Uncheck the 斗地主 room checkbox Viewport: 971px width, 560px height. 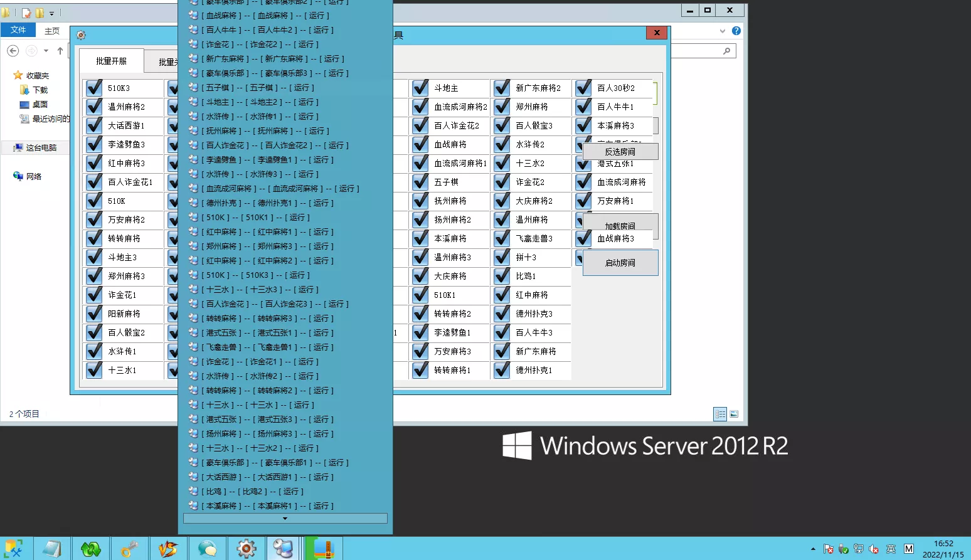[x=420, y=88]
